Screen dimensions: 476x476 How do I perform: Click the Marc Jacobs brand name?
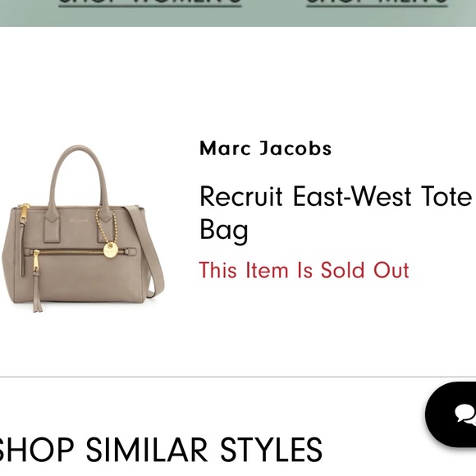(x=266, y=149)
